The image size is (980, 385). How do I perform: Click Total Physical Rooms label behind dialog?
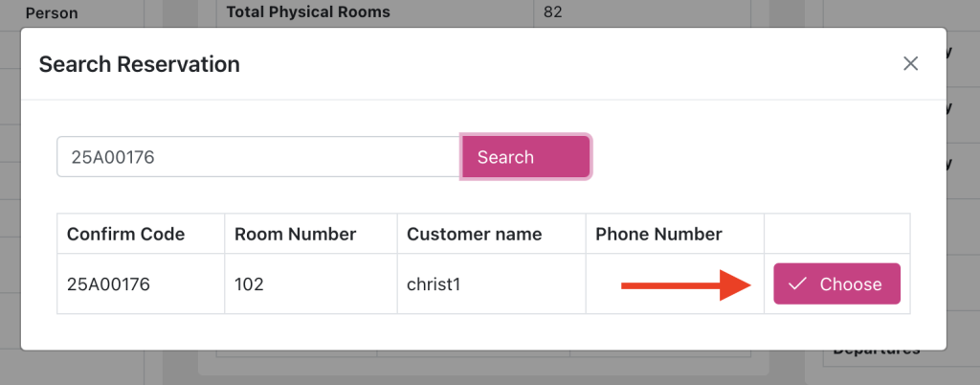point(308,12)
